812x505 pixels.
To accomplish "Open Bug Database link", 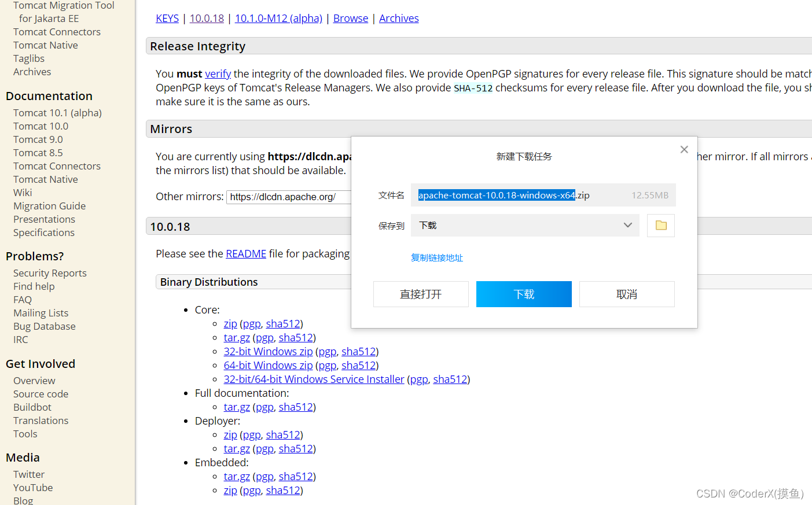I will 45,326.
